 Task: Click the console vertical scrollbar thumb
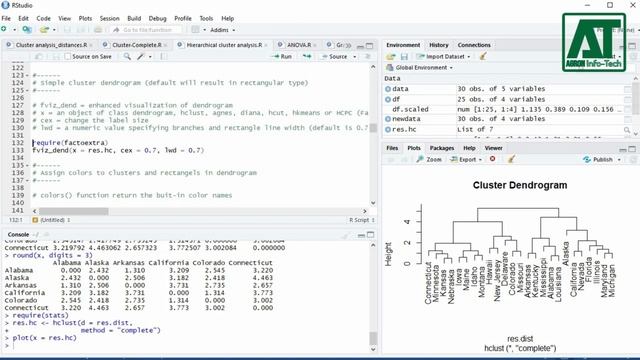(x=373, y=338)
